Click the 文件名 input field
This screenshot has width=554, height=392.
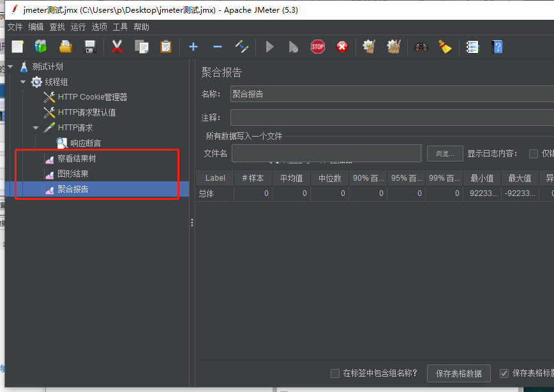pyautogui.click(x=327, y=153)
